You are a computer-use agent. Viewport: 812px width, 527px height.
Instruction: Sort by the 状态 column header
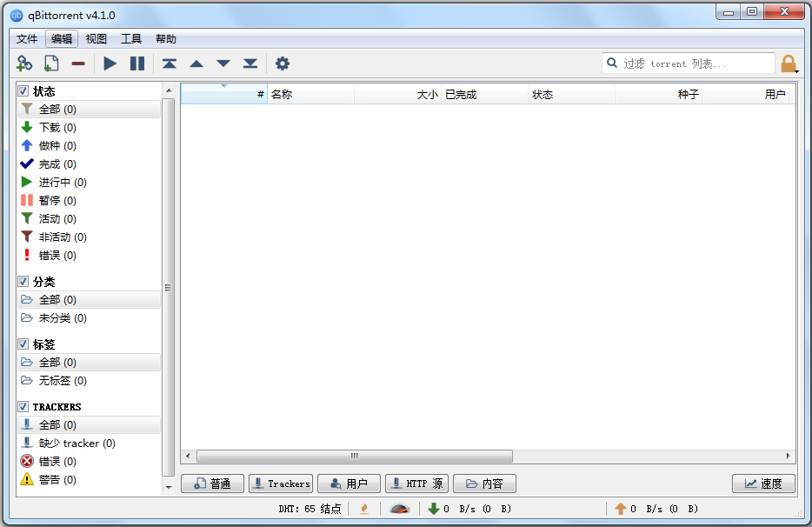click(x=572, y=94)
